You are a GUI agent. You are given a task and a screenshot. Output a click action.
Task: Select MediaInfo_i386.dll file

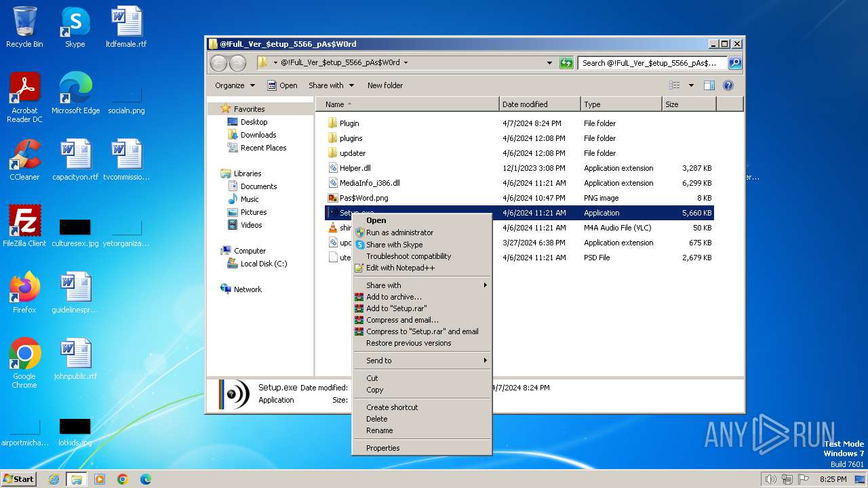pyautogui.click(x=519, y=183)
